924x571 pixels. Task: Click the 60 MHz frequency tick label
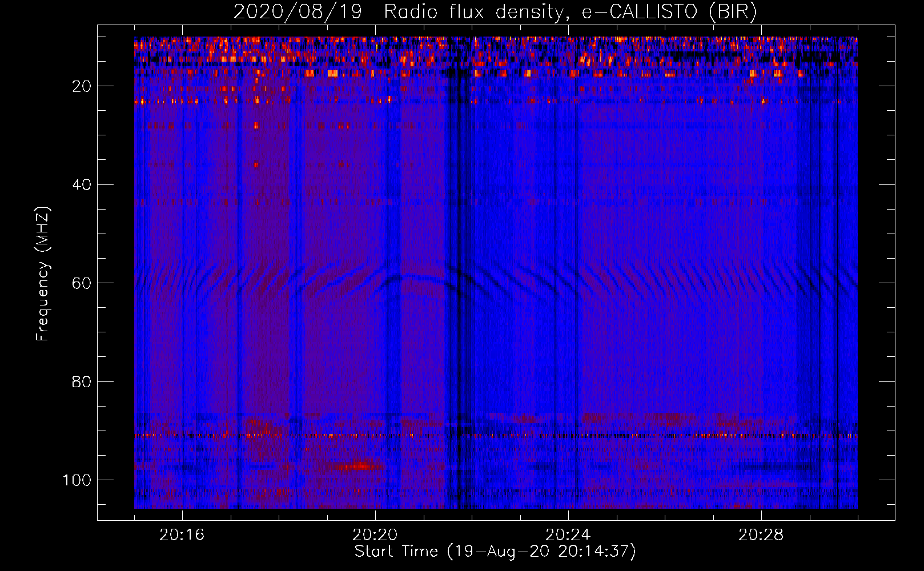[x=82, y=283]
